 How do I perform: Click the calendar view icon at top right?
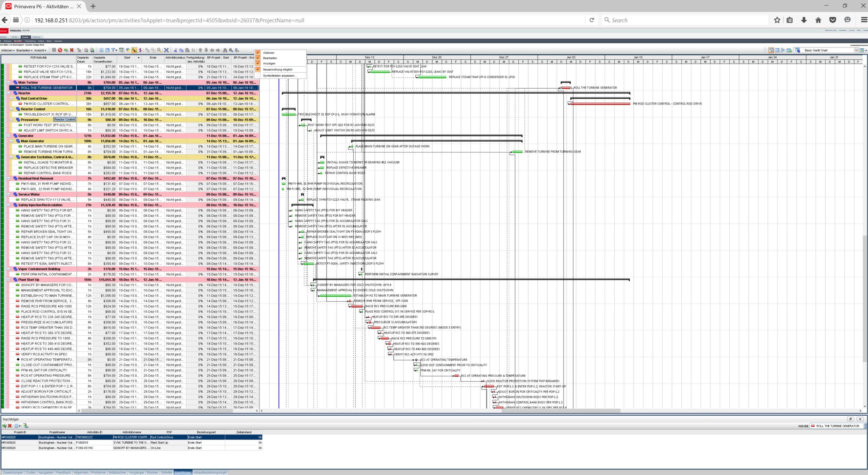pyautogui.click(x=789, y=50)
